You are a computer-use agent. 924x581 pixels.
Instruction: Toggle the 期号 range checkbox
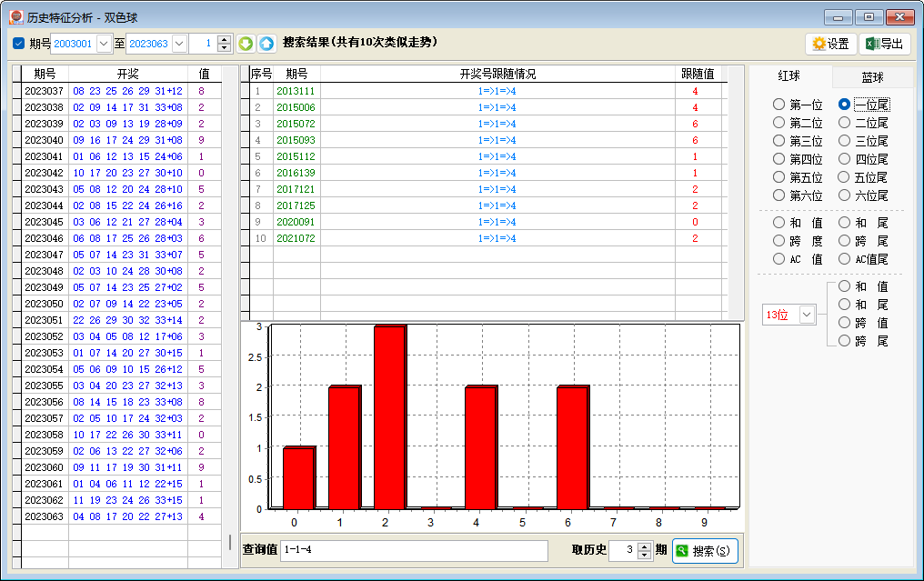(x=18, y=44)
